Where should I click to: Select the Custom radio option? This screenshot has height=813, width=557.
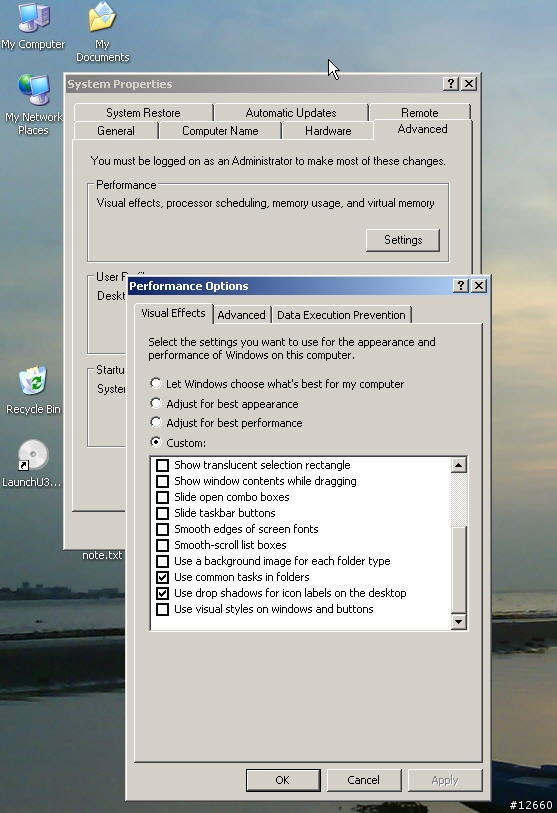coord(156,442)
